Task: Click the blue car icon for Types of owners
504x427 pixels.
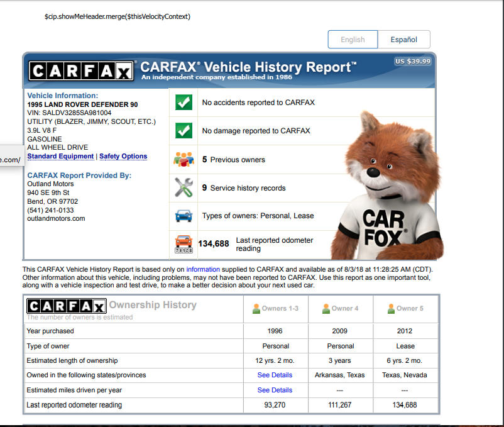Action: click(x=184, y=216)
